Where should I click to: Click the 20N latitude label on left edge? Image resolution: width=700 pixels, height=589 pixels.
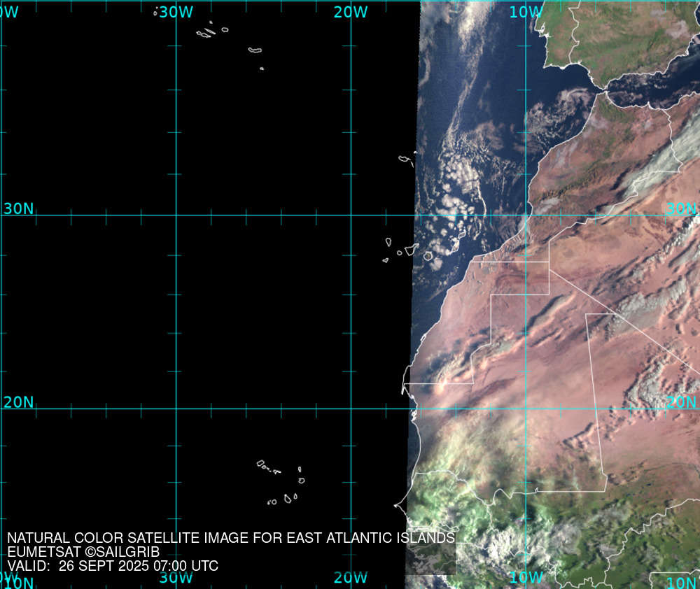(18, 402)
